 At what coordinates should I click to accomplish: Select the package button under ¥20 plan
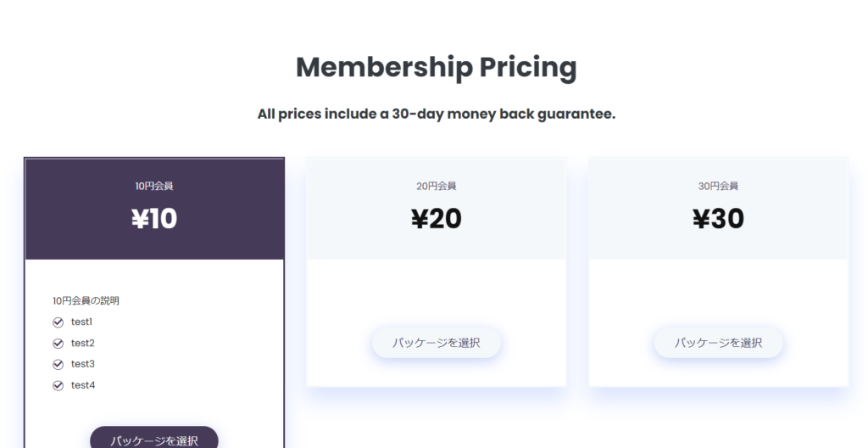[437, 343]
